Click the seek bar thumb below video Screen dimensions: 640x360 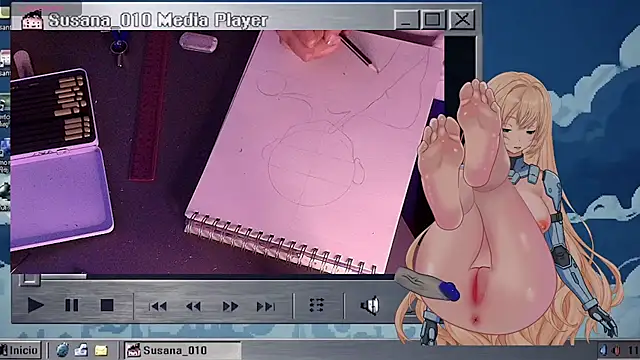pyautogui.click(x=29, y=279)
